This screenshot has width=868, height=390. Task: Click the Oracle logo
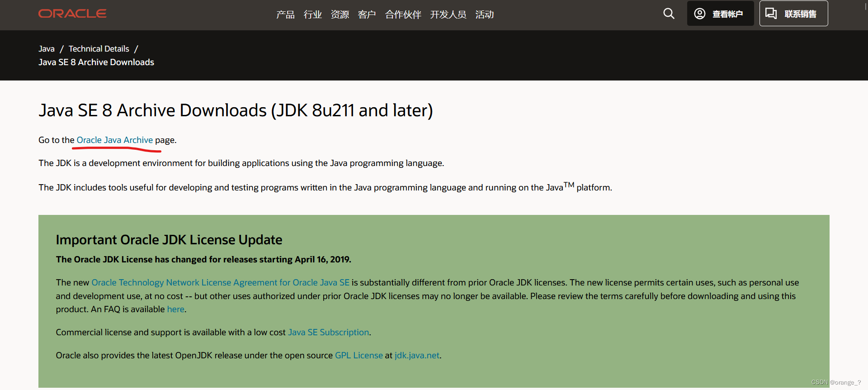click(72, 14)
